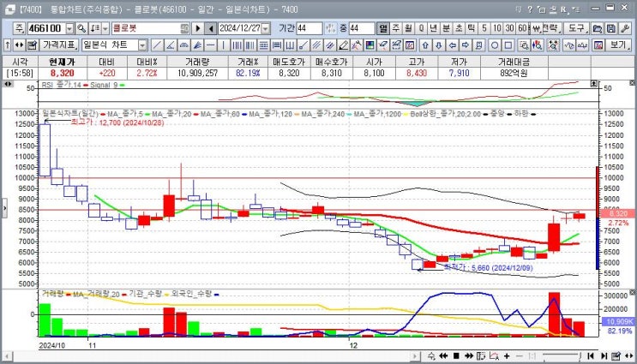Click the down arrow marker tool
Screen dimensions: 637x364
tap(438, 45)
